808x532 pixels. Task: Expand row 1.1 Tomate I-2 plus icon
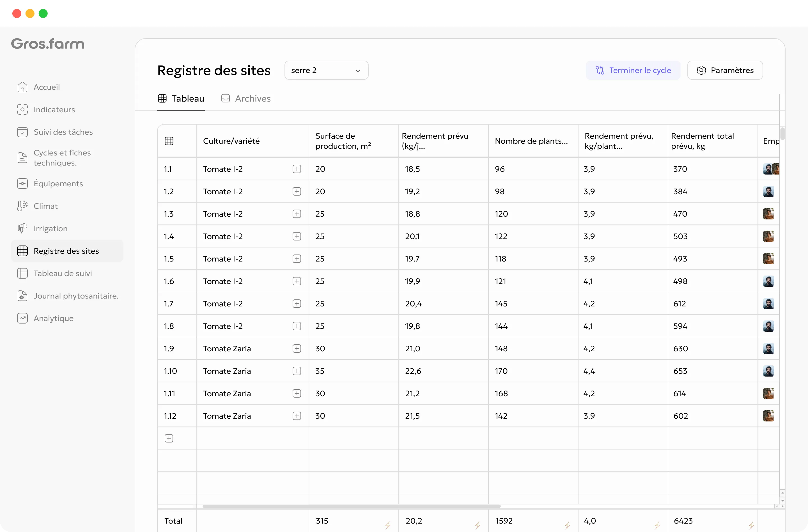[297, 169]
